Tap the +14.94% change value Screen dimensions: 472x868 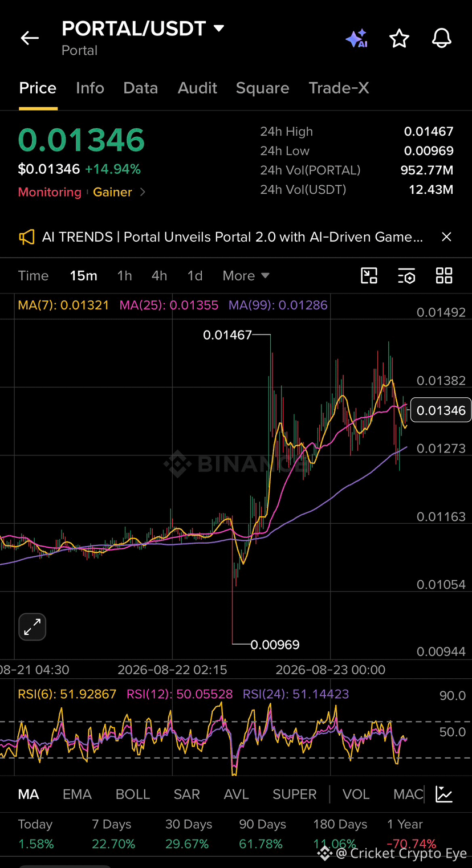pyautogui.click(x=113, y=169)
